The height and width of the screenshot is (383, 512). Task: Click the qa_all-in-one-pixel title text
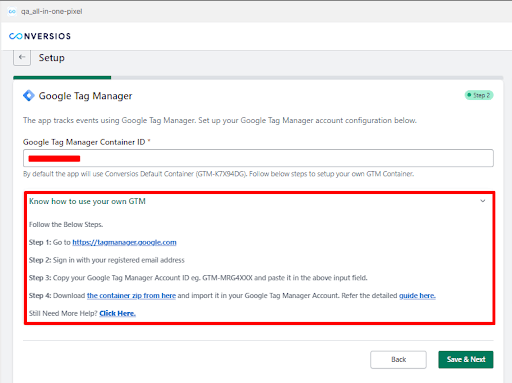point(52,11)
